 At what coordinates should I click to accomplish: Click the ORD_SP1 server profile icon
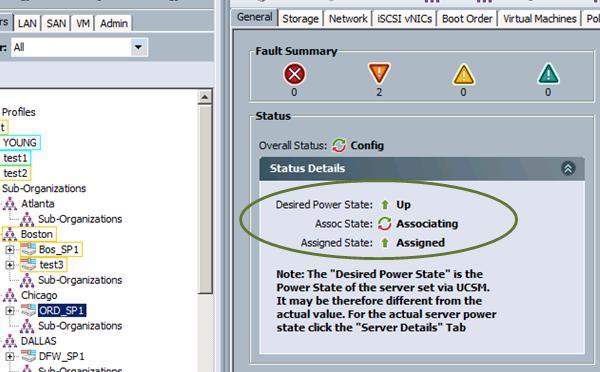[28, 310]
